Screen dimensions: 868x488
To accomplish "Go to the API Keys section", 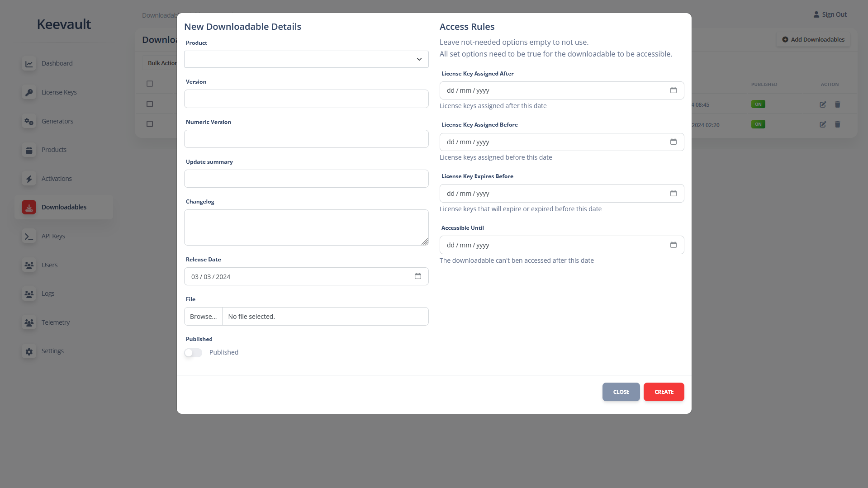I will click(x=53, y=237).
